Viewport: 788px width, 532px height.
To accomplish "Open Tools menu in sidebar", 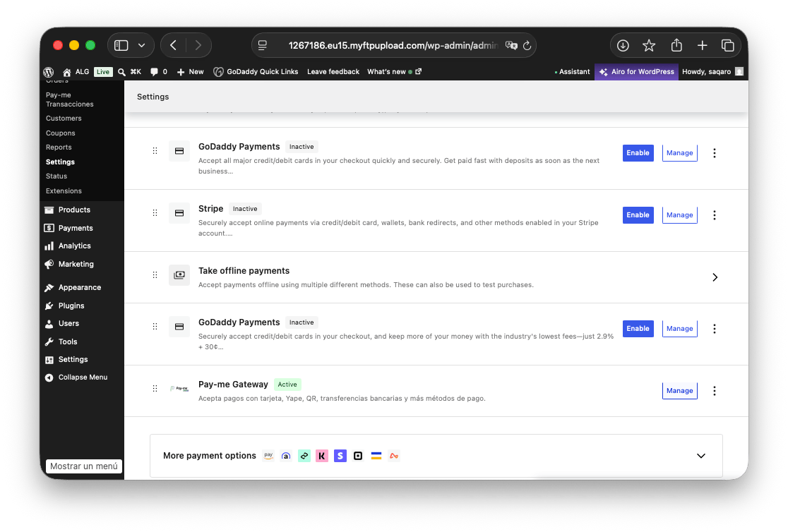I will coord(68,341).
